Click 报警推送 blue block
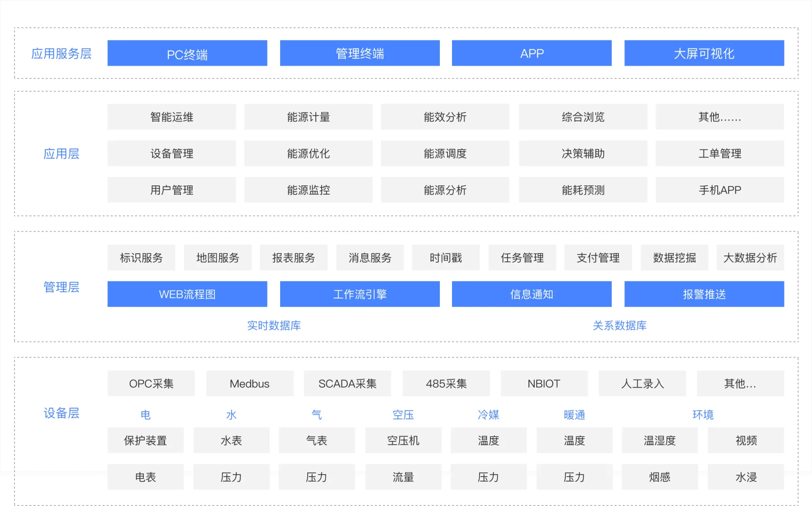Viewport: 812px width, 506px height. coord(704,294)
